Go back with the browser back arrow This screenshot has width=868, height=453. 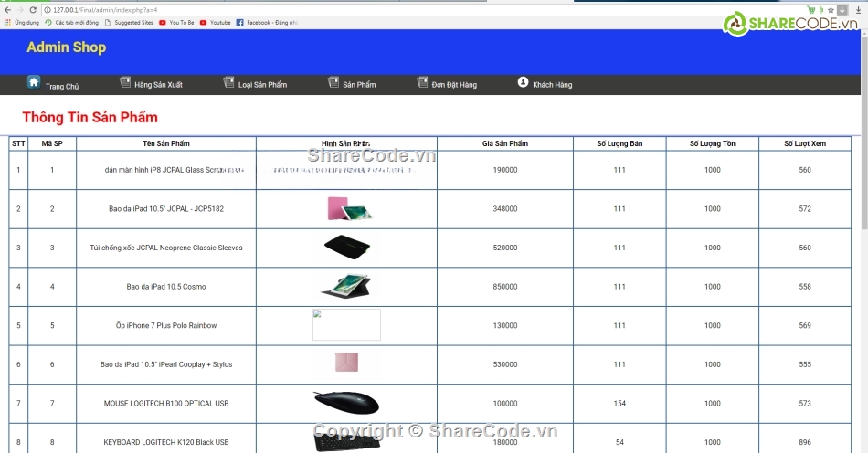click(x=7, y=10)
